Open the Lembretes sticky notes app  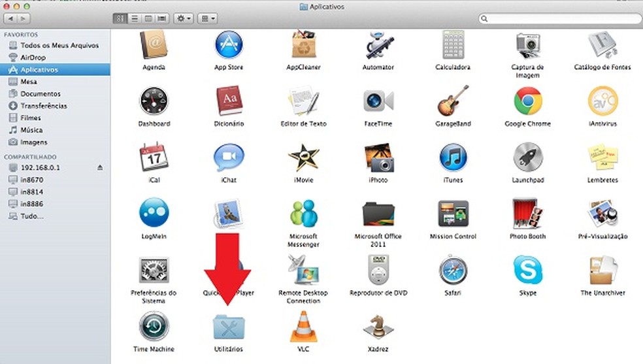[x=602, y=157]
